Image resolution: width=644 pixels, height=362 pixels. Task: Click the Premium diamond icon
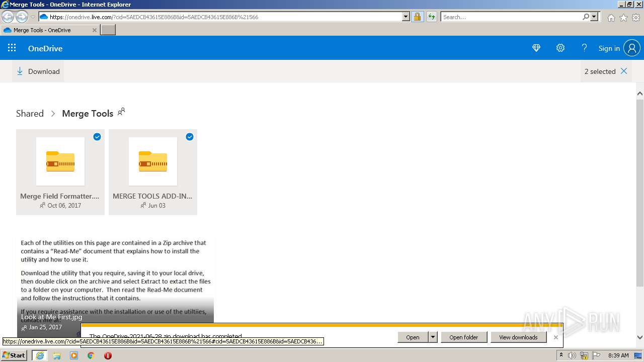(536, 48)
